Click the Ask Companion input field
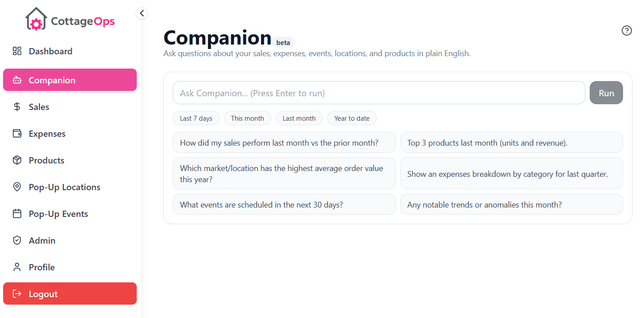 click(379, 93)
